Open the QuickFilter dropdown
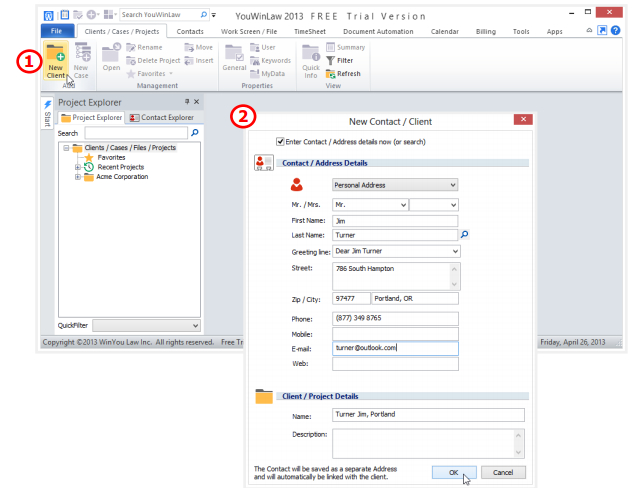This screenshot has width=633, height=488. [x=194, y=325]
